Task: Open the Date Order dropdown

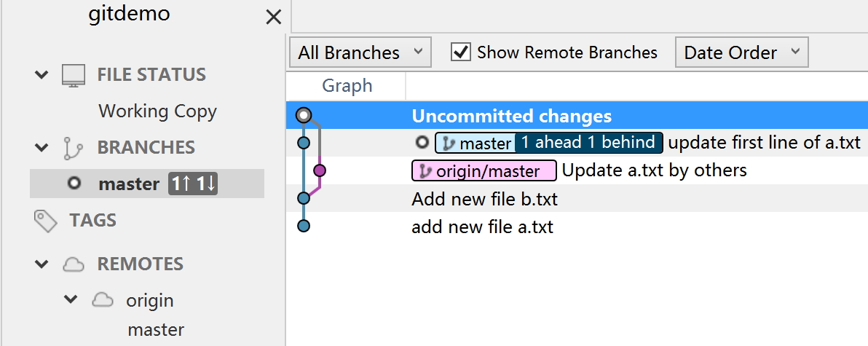Action: point(741,52)
